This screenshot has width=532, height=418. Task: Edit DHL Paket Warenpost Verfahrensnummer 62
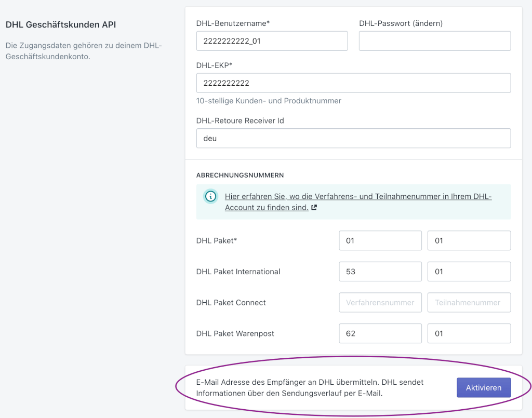pos(380,333)
